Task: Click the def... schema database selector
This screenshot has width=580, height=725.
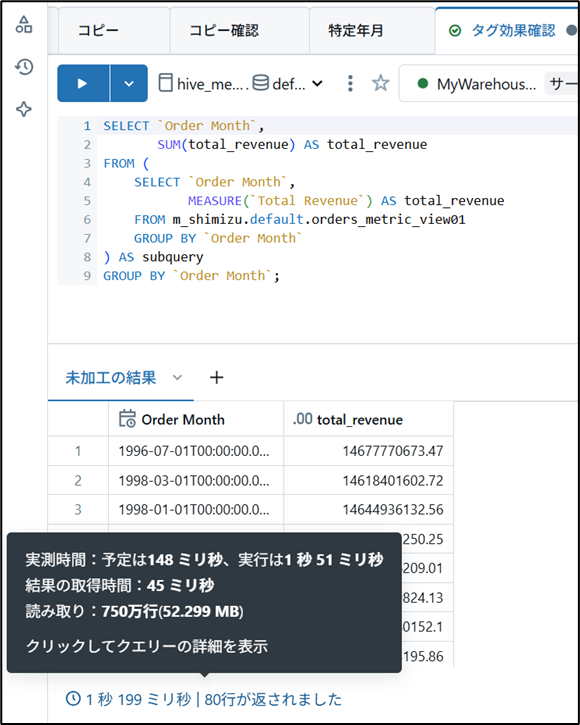Action: tap(278, 84)
